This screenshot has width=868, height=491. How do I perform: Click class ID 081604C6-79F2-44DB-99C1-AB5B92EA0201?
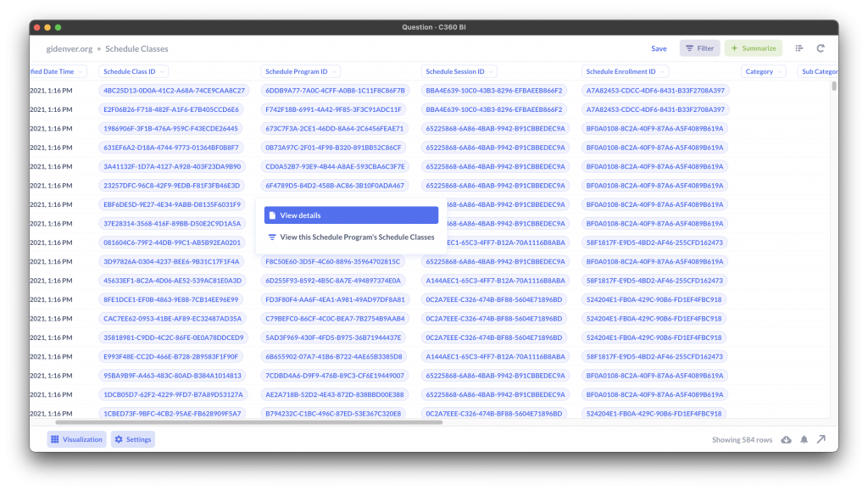coord(172,243)
